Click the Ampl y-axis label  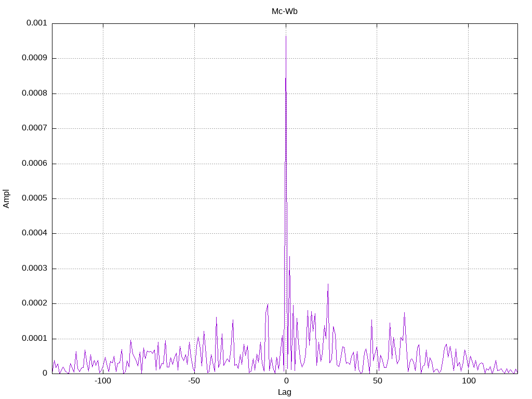6,199
